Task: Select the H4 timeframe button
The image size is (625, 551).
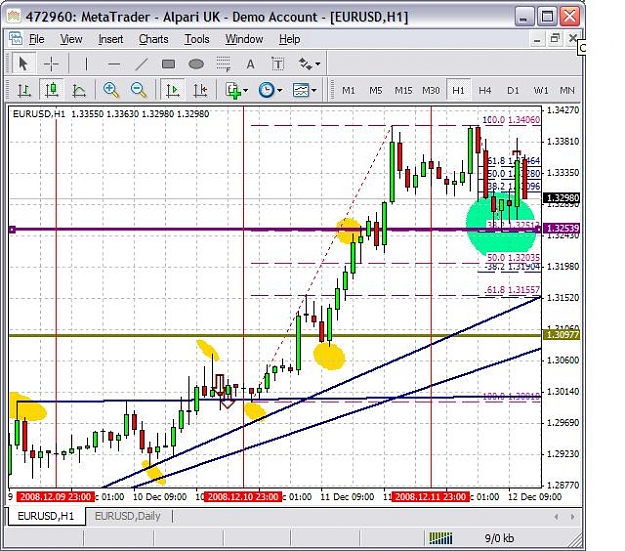Action: (x=485, y=91)
